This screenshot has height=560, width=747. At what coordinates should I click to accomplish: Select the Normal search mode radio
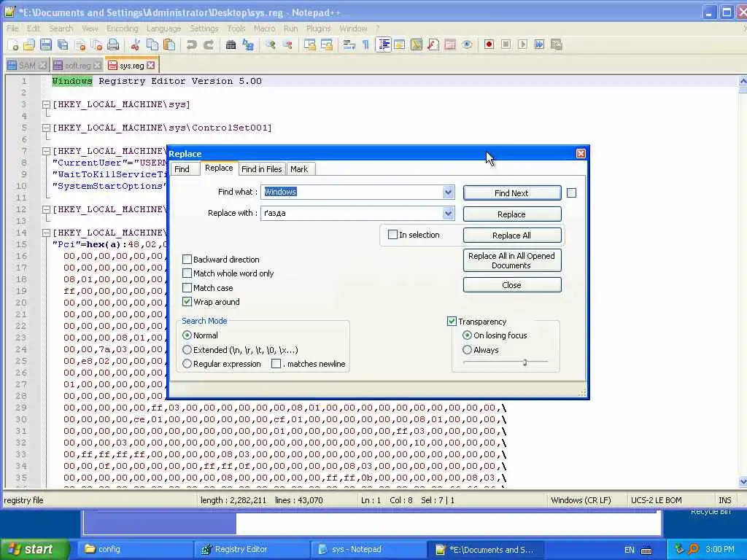pos(187,335)
